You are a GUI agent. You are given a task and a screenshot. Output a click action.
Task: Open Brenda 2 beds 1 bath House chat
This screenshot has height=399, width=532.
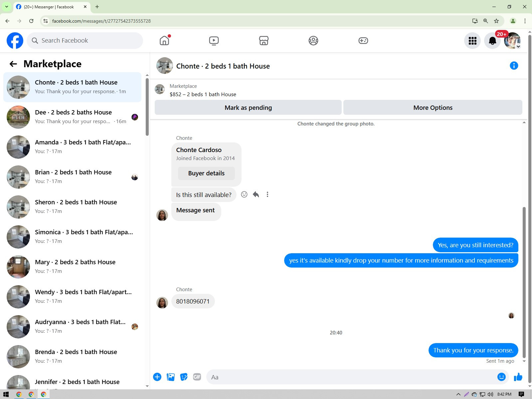73,357
